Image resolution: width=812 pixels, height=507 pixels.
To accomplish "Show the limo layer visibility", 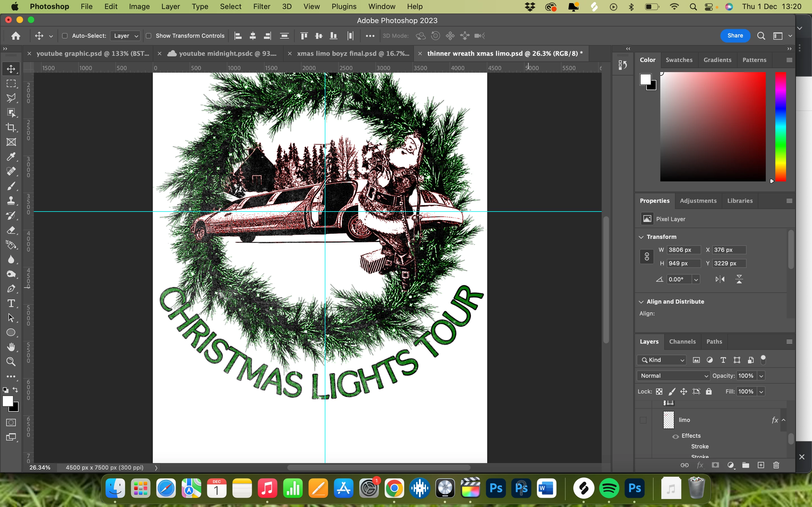I will pyautogui.click(x=643, y=420).
